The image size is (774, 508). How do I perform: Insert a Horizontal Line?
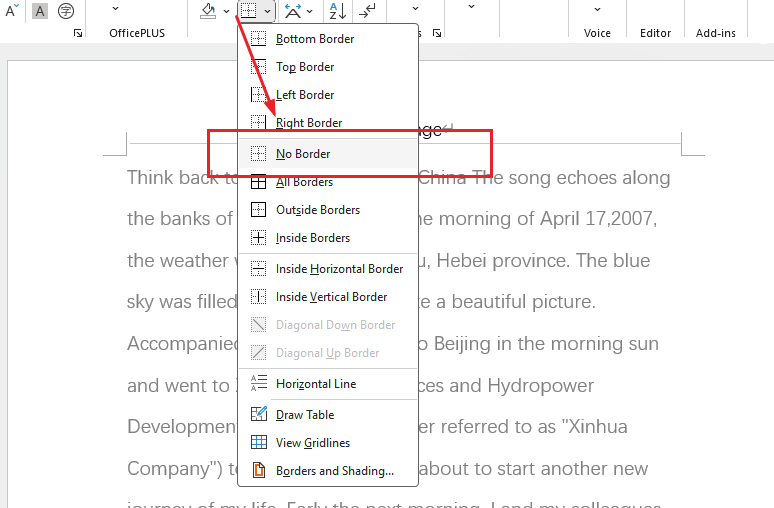tap(328, 384)
